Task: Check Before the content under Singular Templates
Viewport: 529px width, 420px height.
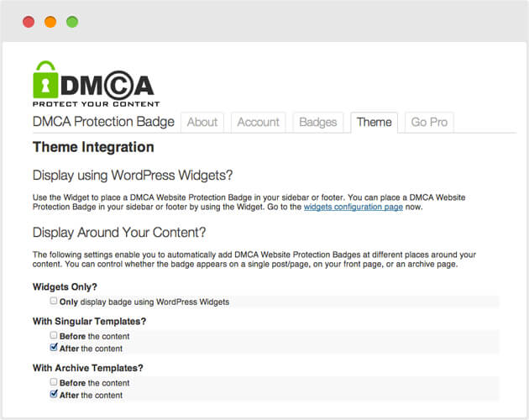Action: pyautogui.click(x=53, y=335)
